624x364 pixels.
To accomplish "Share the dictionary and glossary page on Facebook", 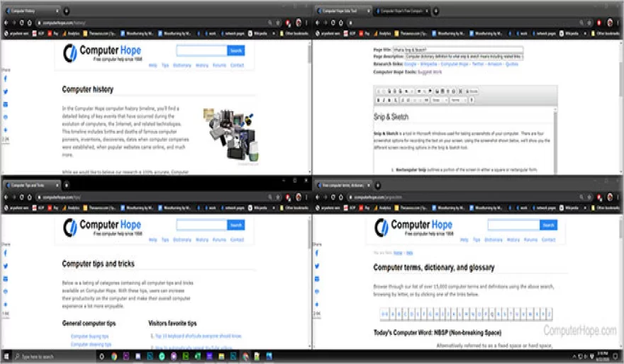I will coord(317,253).
